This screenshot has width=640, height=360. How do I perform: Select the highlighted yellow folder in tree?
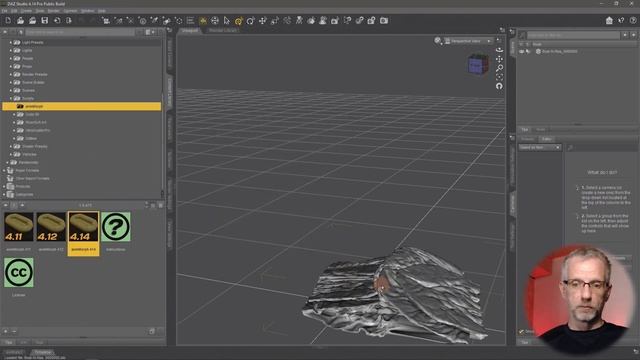[82, 106]
